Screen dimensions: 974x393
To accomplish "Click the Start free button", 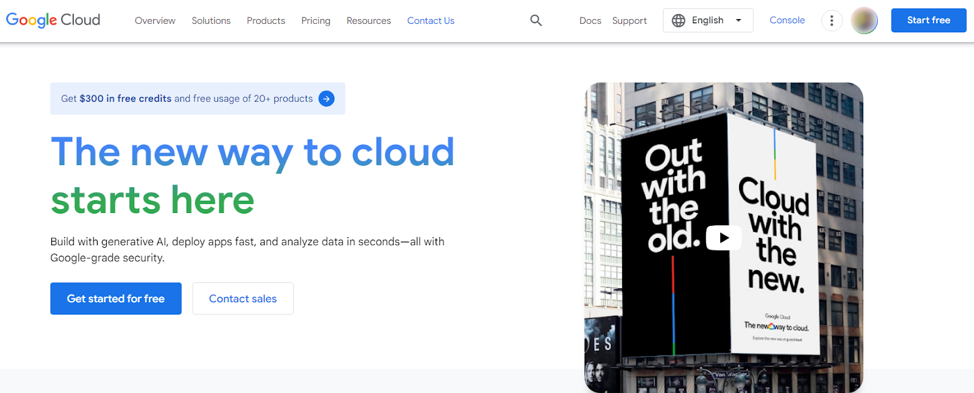I will 929,20.
